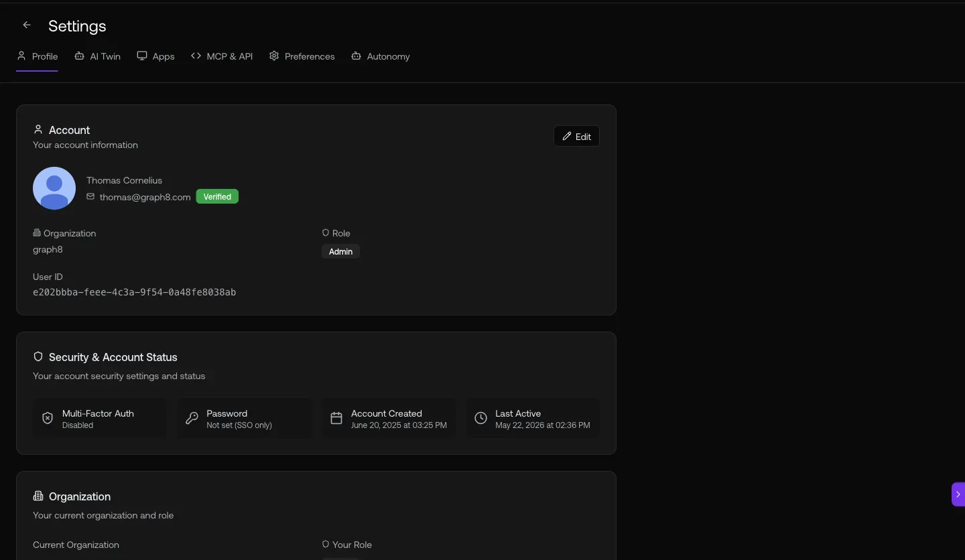
Task: Click the thomas@graph8.com email address
Action: click(x=145, y=197)
